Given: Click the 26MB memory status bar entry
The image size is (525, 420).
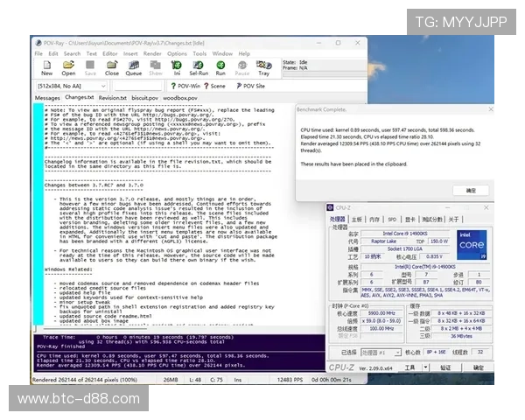Looking at the screenshot, I should pos(171,380).
